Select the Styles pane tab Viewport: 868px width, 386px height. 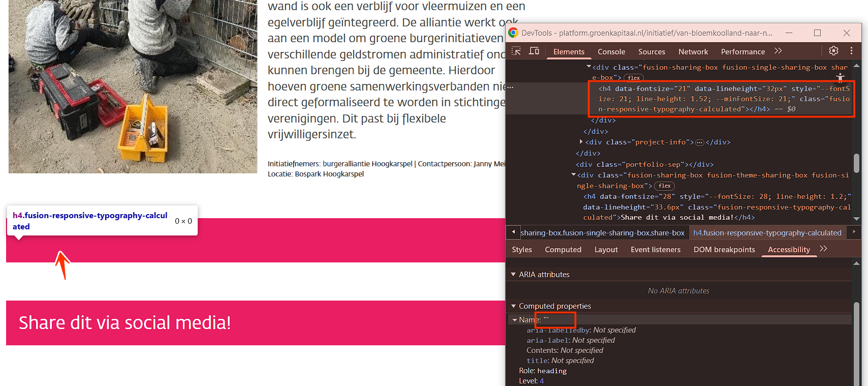pos(521,250)
